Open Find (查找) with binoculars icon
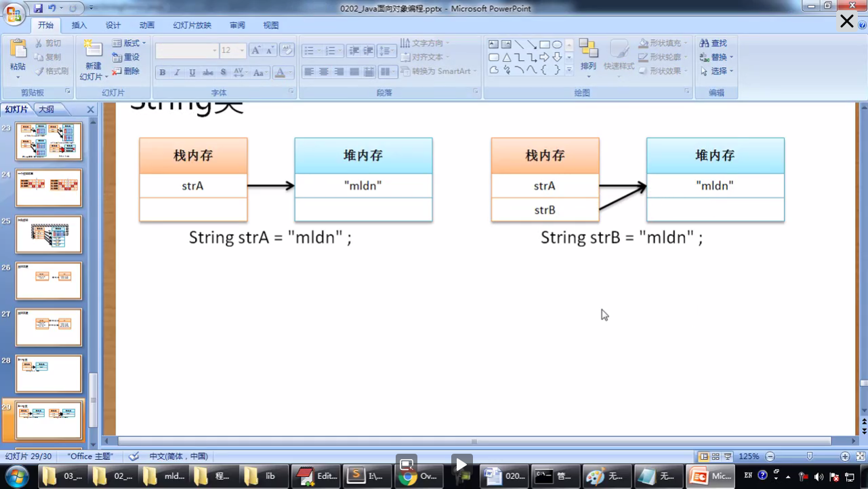Screen dimensions: 868x489 pos(714,43)
